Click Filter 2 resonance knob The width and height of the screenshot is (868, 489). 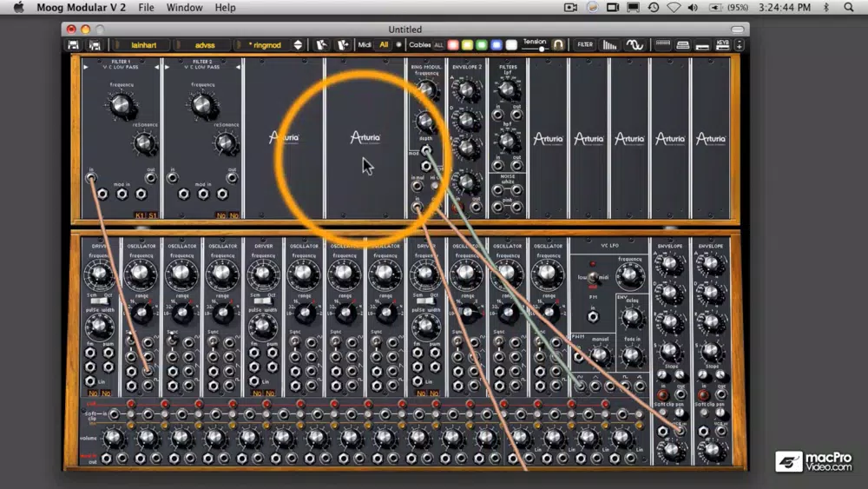click(x=226, y=143)
